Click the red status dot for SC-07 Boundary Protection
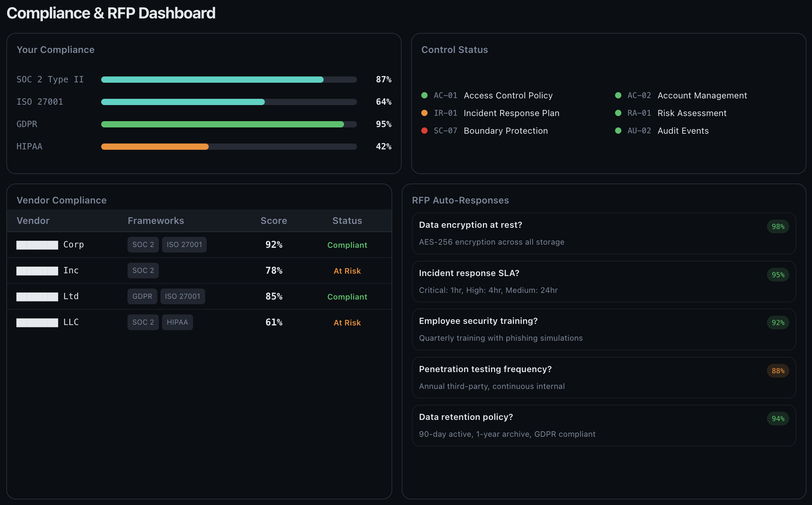Image resolution: width=812 pixels, height=505 pixels. click(x=425, y=131)
